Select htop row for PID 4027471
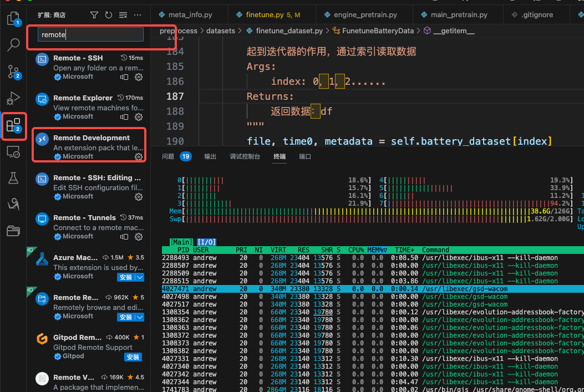 tap(373, 288)
